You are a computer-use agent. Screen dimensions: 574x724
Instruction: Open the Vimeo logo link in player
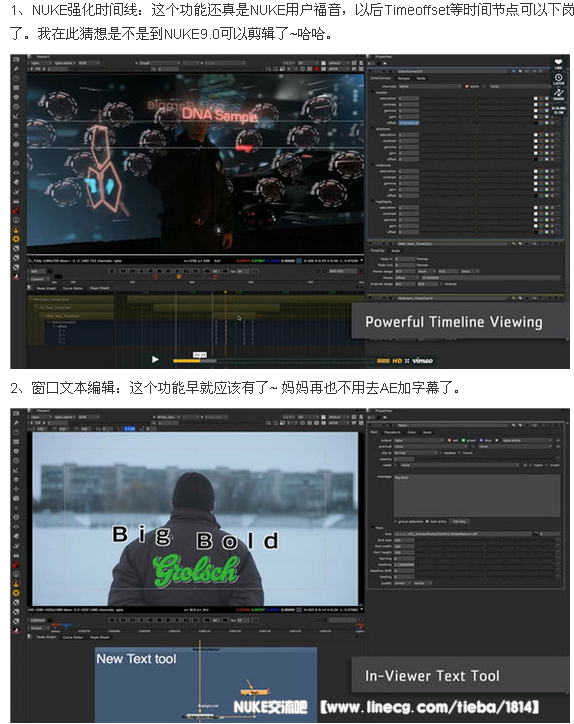(423, 360)
